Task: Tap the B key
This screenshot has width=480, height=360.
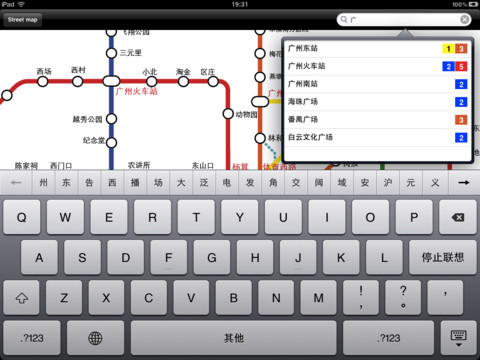Action: [234, 298]
